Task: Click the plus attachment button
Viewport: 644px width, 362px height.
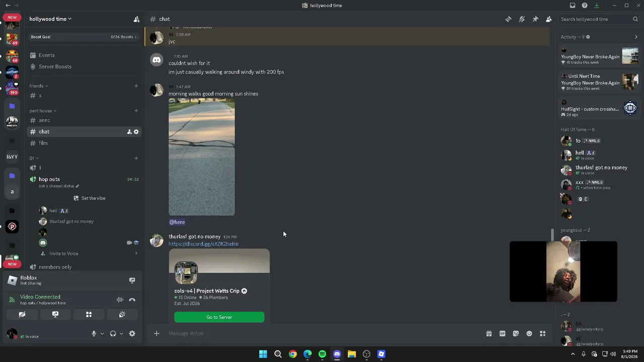Action: (156, 333)
